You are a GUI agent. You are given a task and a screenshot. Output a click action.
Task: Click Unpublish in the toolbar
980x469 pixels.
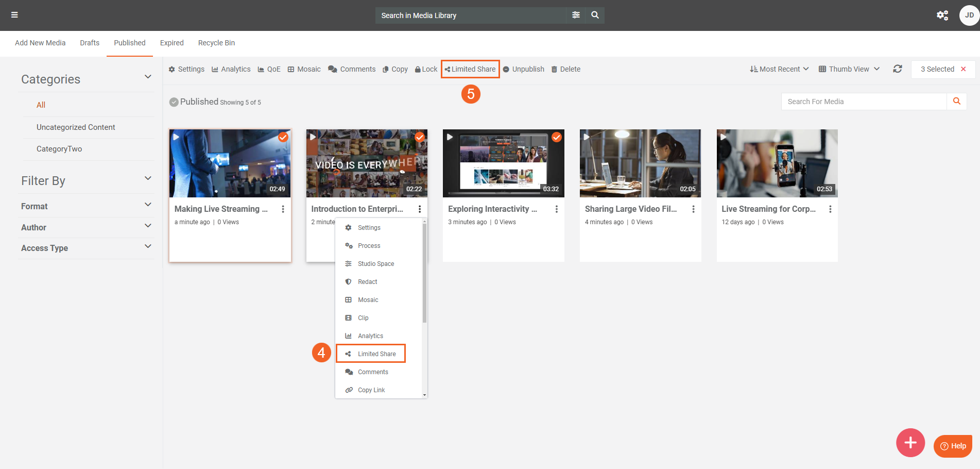[524, 69]
